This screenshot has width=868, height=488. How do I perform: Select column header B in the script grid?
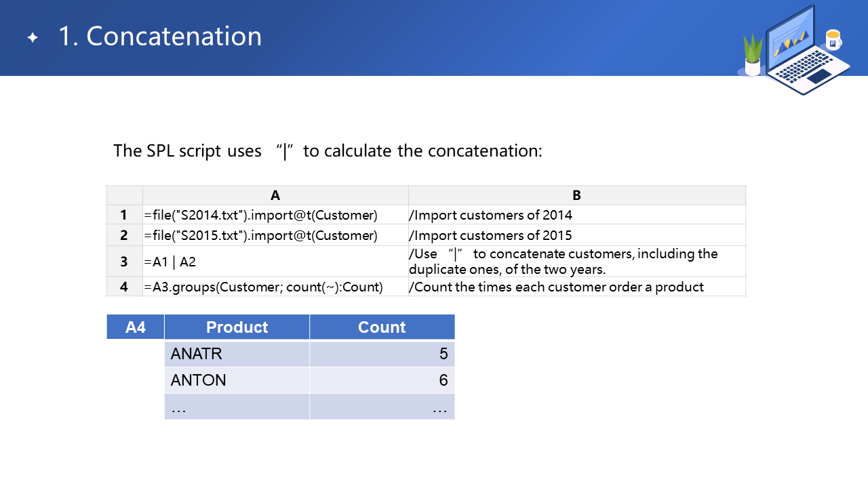[x=576, y=195]
